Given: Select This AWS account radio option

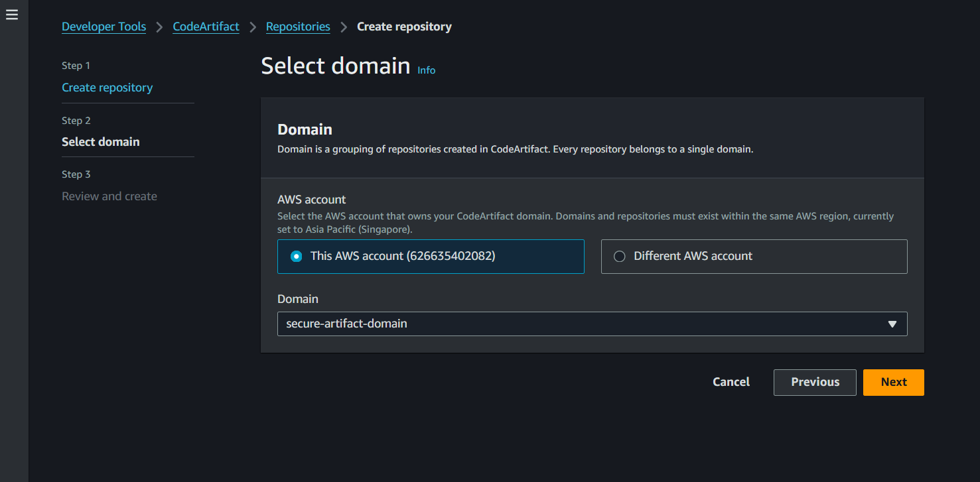Looking at the screenshot, I should pos(431,257).
